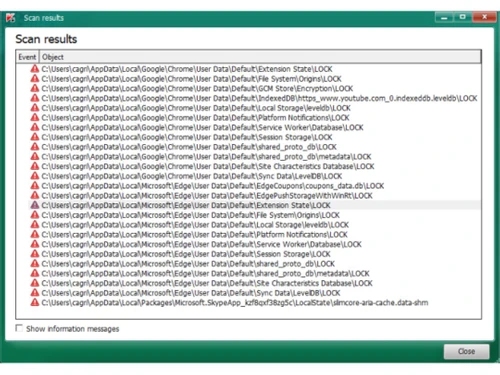Viewport: 500px width, 375px height.
Task: Close window with red X button
Action: pos(485,17)
